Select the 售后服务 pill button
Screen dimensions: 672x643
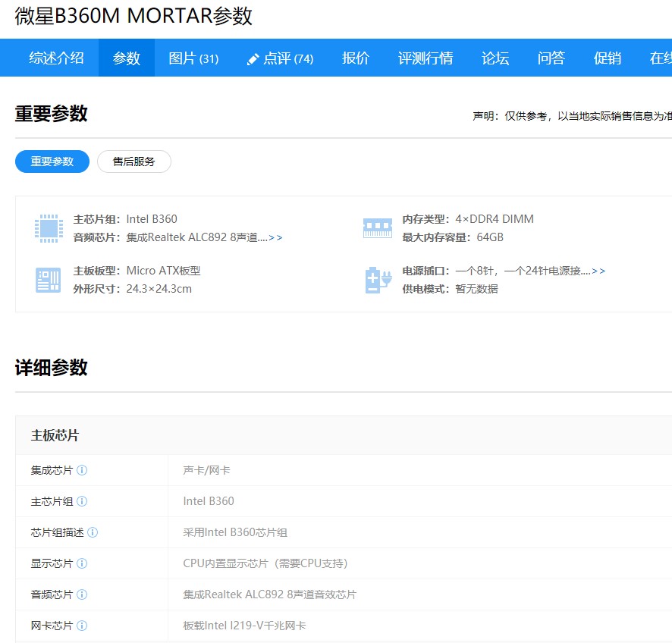tap(134, 162)
